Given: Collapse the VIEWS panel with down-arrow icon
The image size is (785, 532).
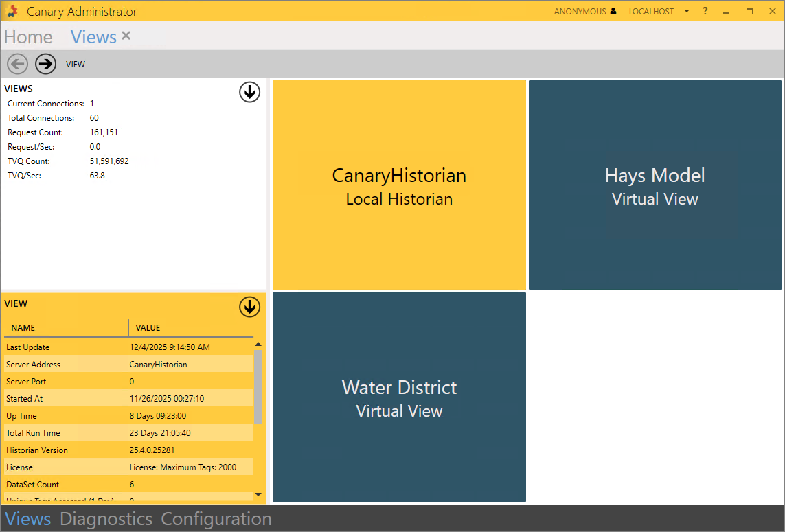Looking at the screenshot, I should [x=249, y=92].
